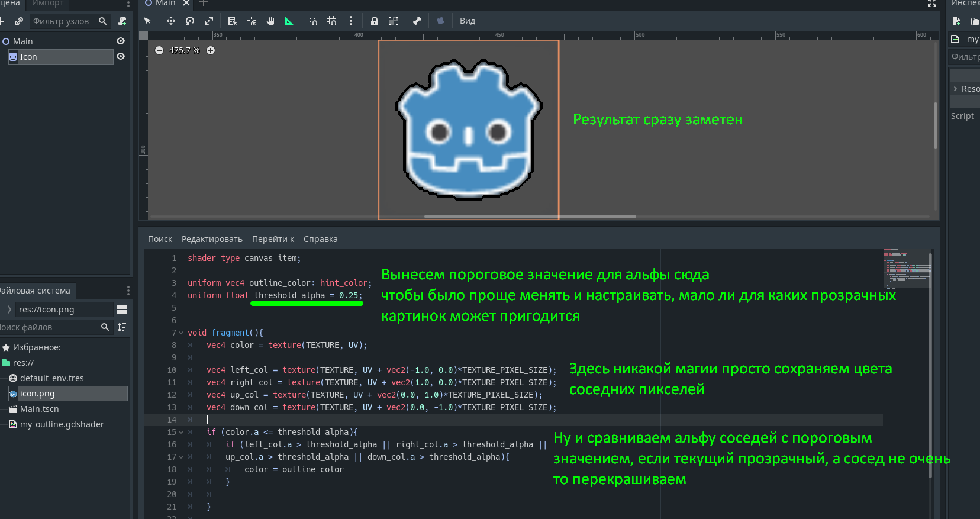The height and width of the screenshot is (519, 980).
Task: Toggle grid snapping button
Action: (332, 21)
